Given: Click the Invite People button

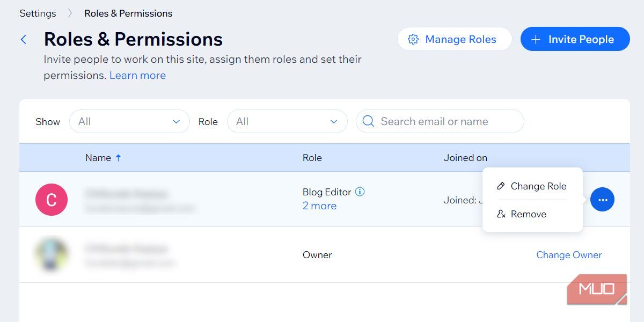Looking at the screenshot, I should [x=575, y=39].
